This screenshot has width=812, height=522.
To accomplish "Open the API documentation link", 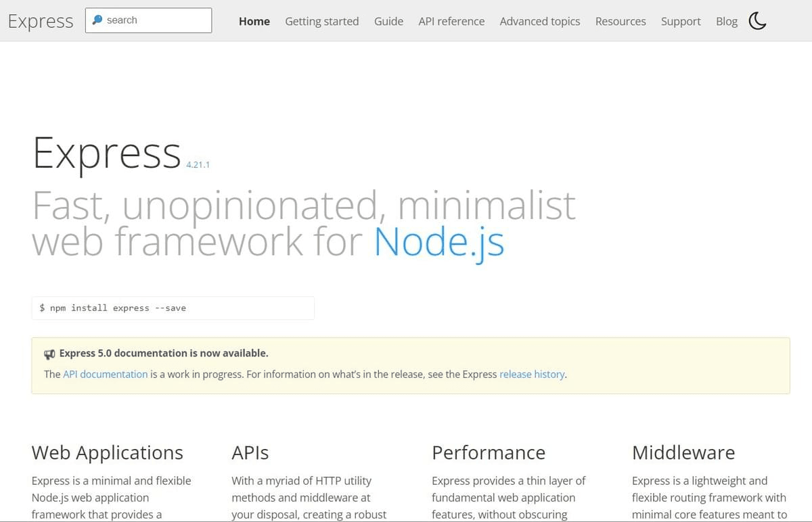I will (x=105, y=374).
